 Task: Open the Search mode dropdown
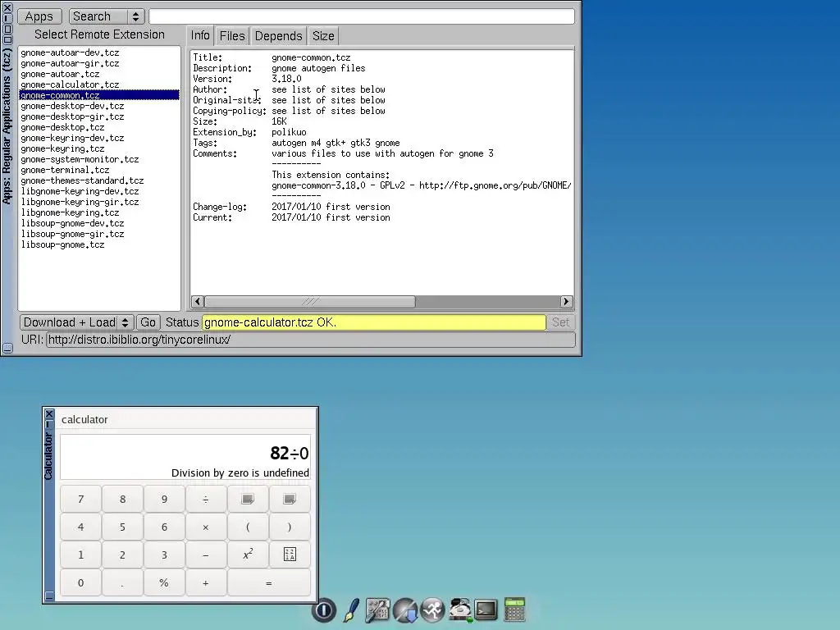pyautogui.click(x=107, y=16)
